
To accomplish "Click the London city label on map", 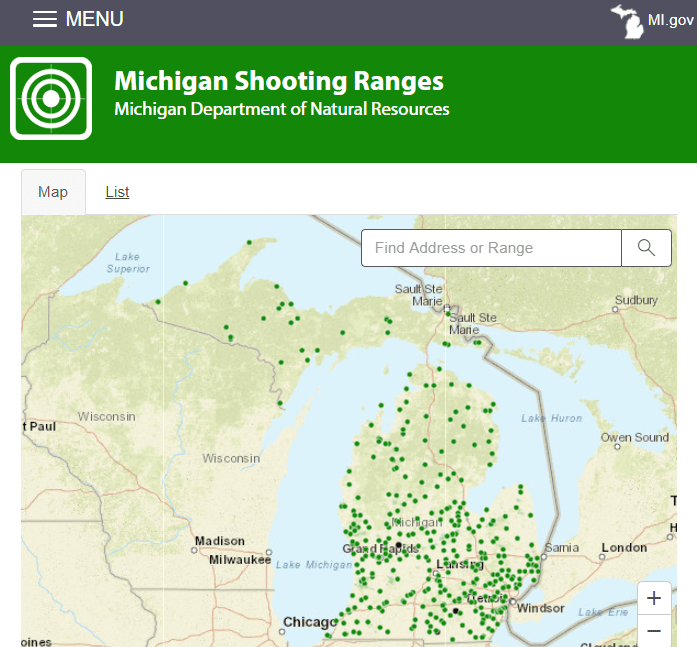I will (624, 547).
